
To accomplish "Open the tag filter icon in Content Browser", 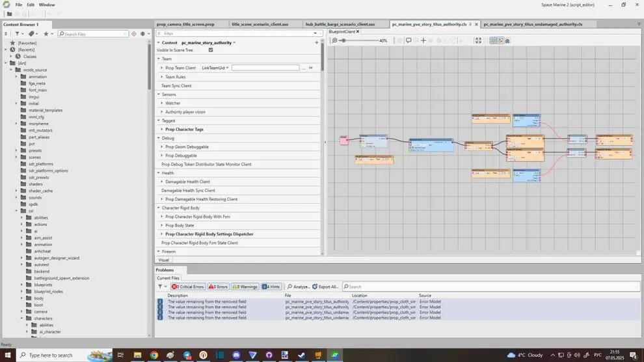I will [31, 34].
